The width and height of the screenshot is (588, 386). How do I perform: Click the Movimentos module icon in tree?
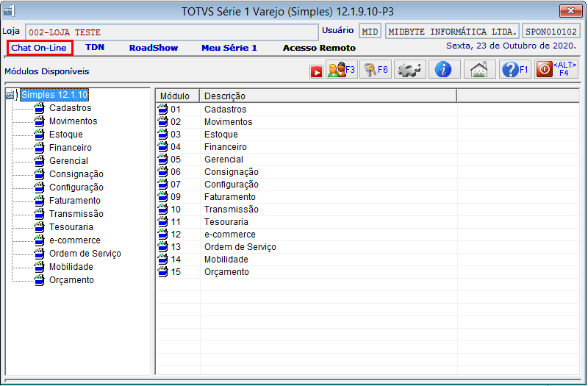[40, 121]
